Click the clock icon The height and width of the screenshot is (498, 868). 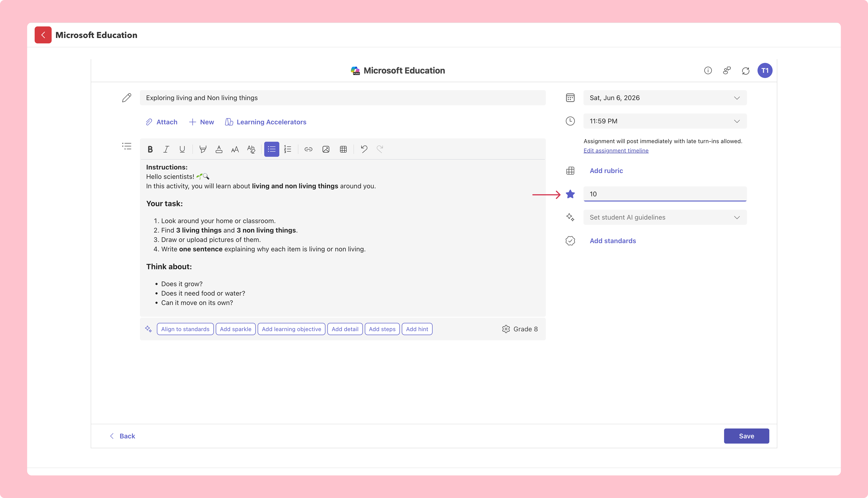pos(570,121)
